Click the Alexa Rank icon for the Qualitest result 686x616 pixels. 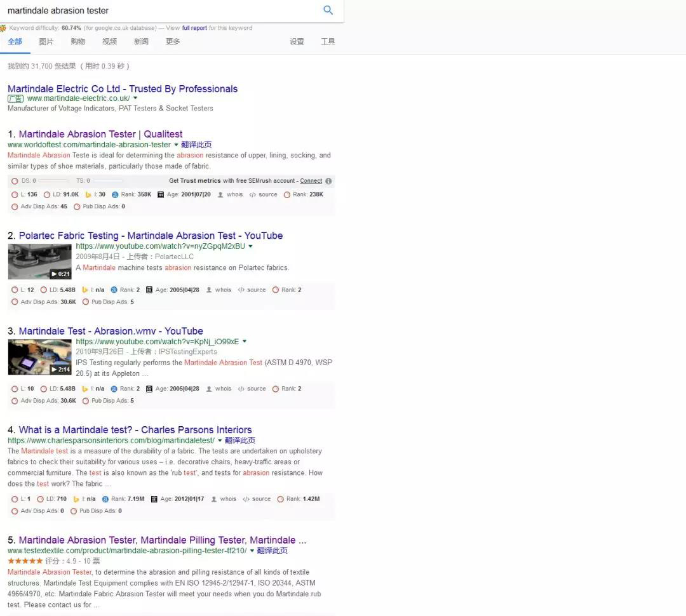tap(115, 195)
